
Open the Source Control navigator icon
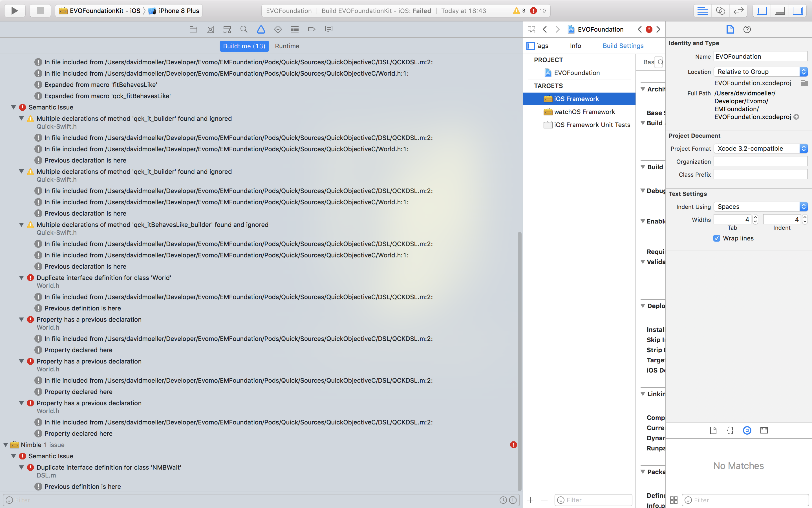210,29
